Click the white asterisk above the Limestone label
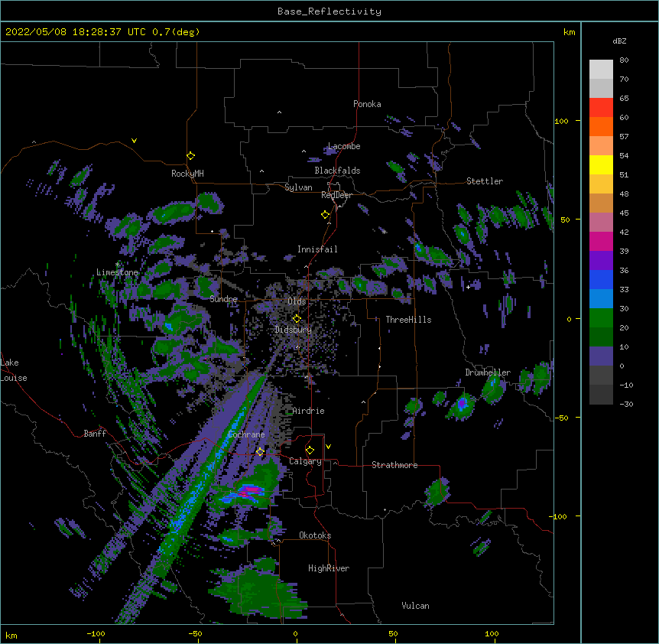This screenshot has width=659, height=644. (x=117, y=265)
